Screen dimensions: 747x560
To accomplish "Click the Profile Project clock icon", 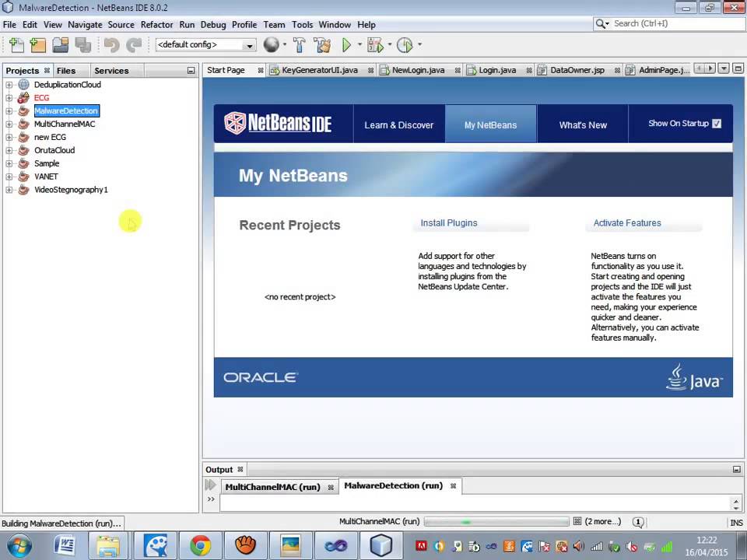I will click(405, 45).
